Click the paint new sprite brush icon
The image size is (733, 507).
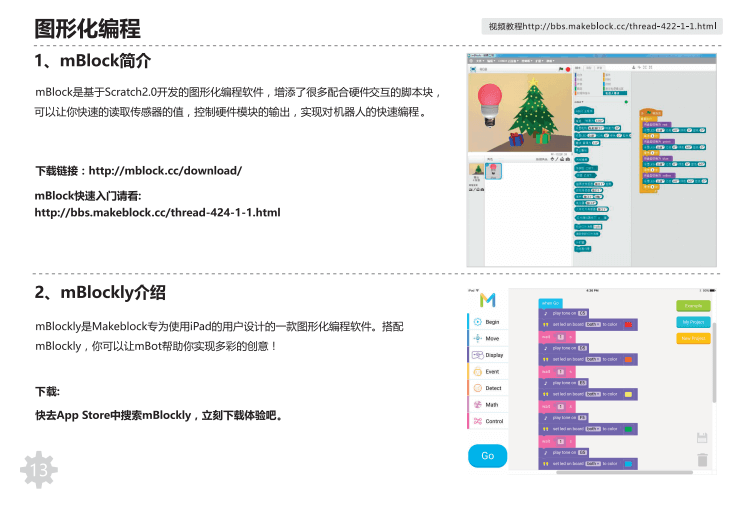[557, 159]
